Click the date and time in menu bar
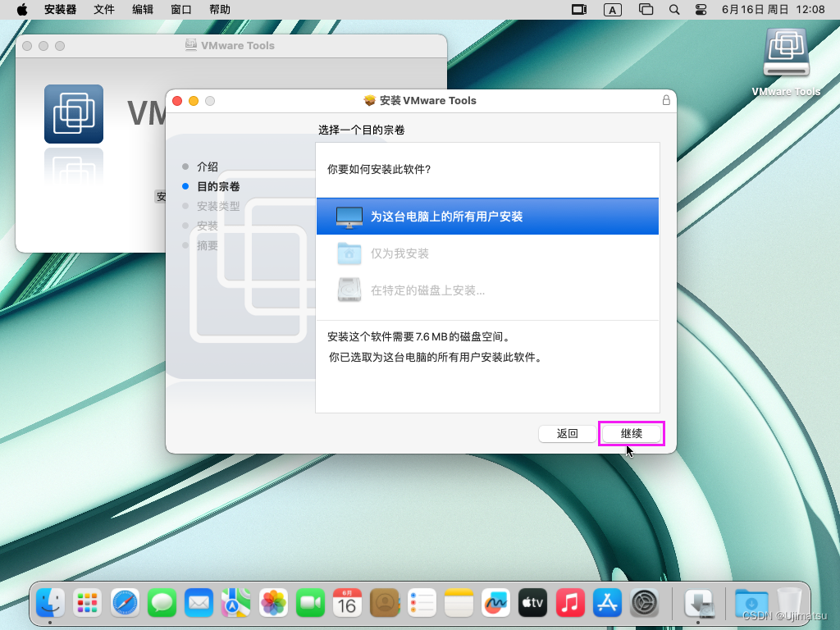 [773, 10]
